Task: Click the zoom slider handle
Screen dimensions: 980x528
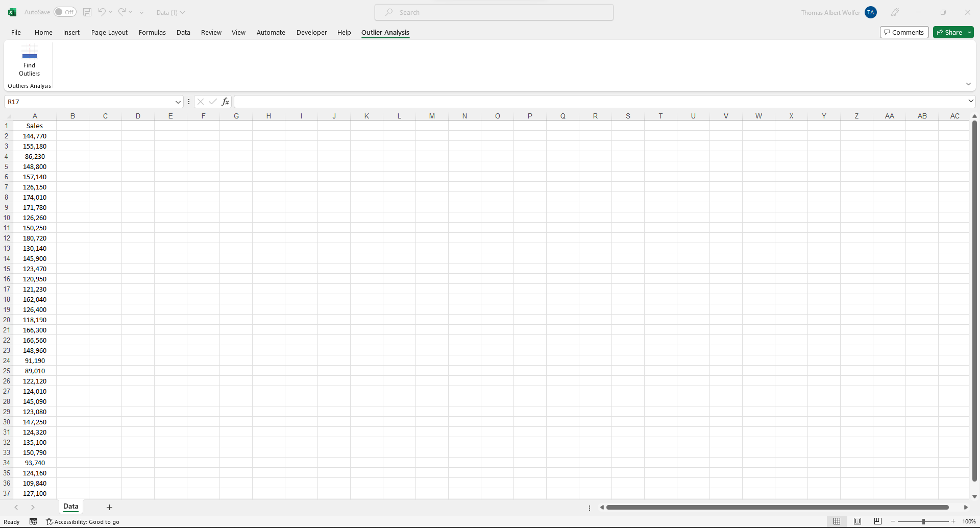Action: (x=923, y=521)
